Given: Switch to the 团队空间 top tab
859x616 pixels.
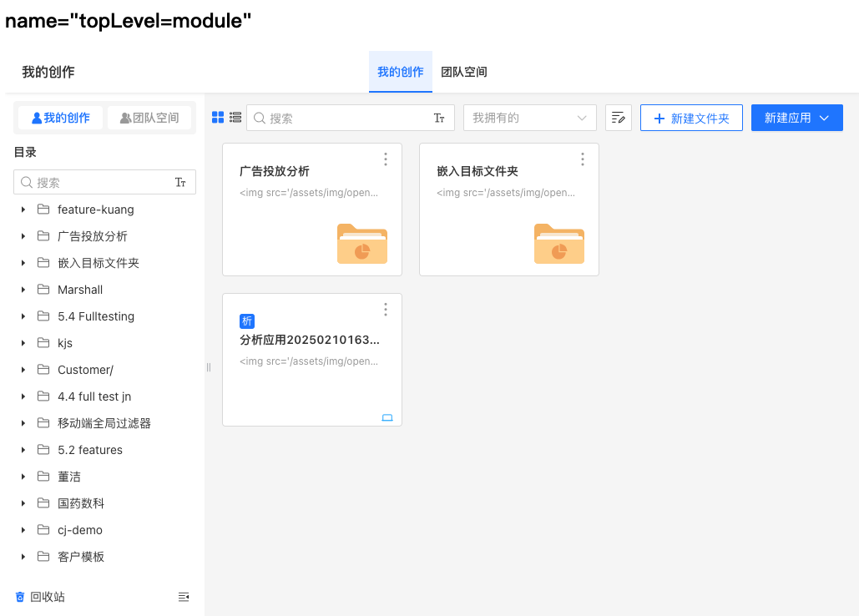Looking at the screenshot, I should pyautogui.click(x=464, y=72).
